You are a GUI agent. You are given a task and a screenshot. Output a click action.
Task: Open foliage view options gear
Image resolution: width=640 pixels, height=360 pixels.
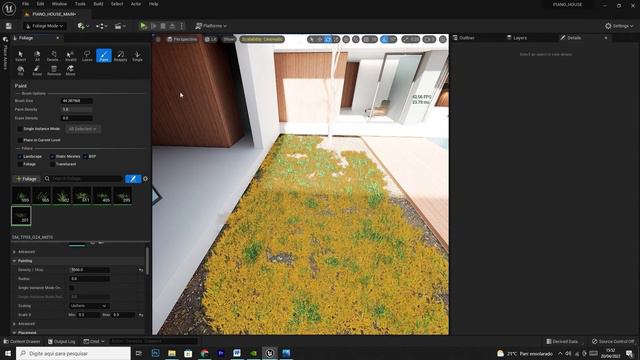coord(145,179)
